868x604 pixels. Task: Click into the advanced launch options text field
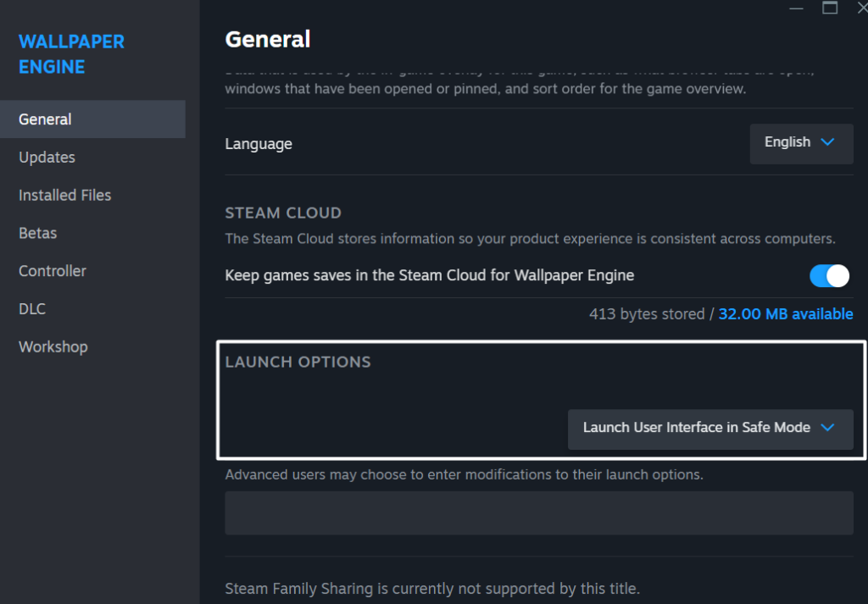coord(538,513)
